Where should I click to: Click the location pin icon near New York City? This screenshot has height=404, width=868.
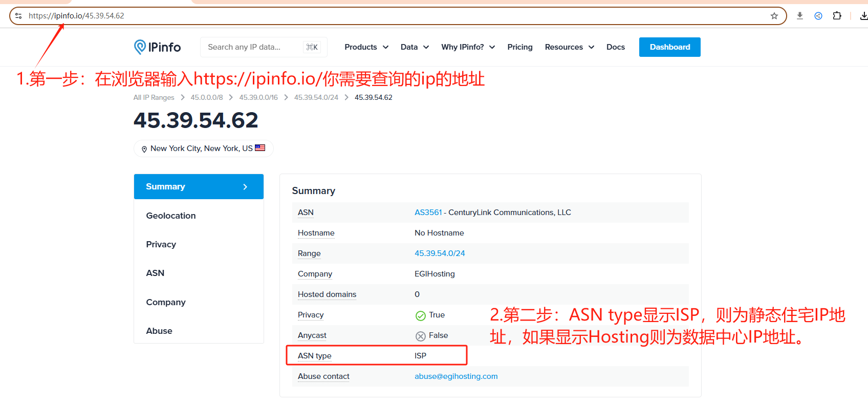[x=144, y=149]
